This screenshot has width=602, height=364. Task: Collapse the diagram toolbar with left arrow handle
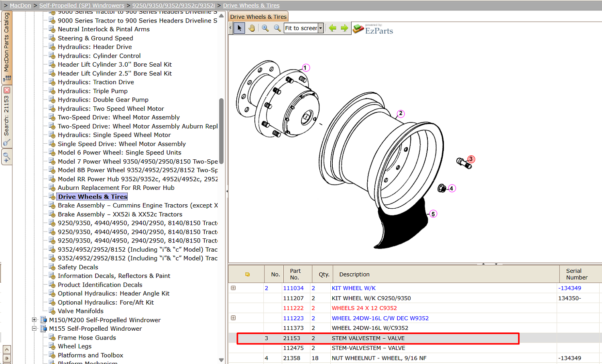(230, 28)
